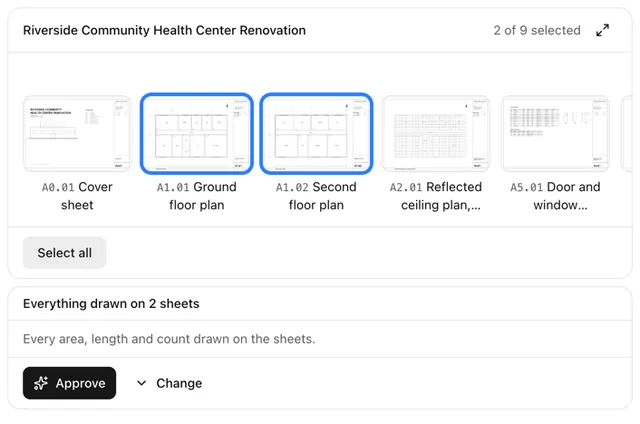Click the A1.01 Ground floor plan label
640x424 pixels.
tap(197, 196)
